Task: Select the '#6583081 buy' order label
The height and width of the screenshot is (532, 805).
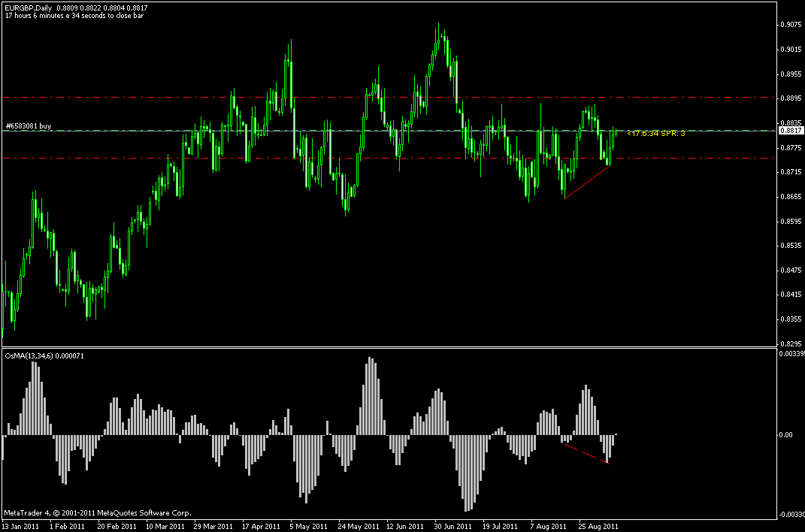Action: 29,125
